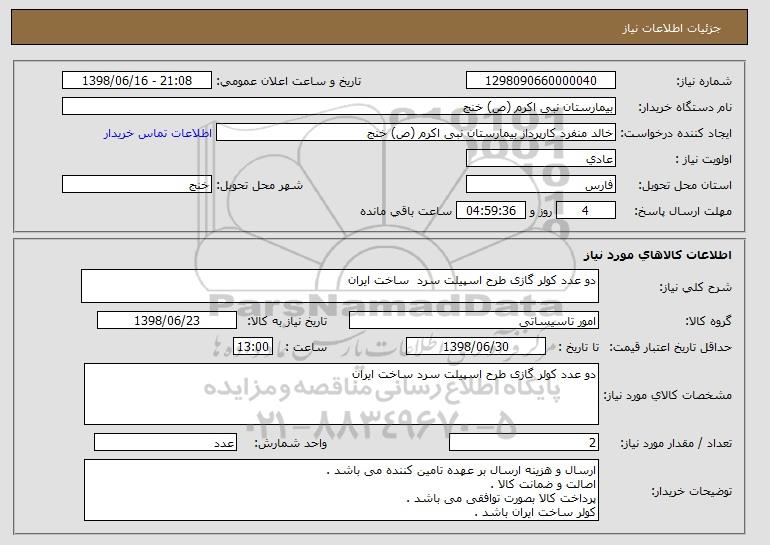The width and height of the screenshot is (770, 545).
Task: Open the اطلاعات تماس خریدار link
Action: (x=158, y=133)
